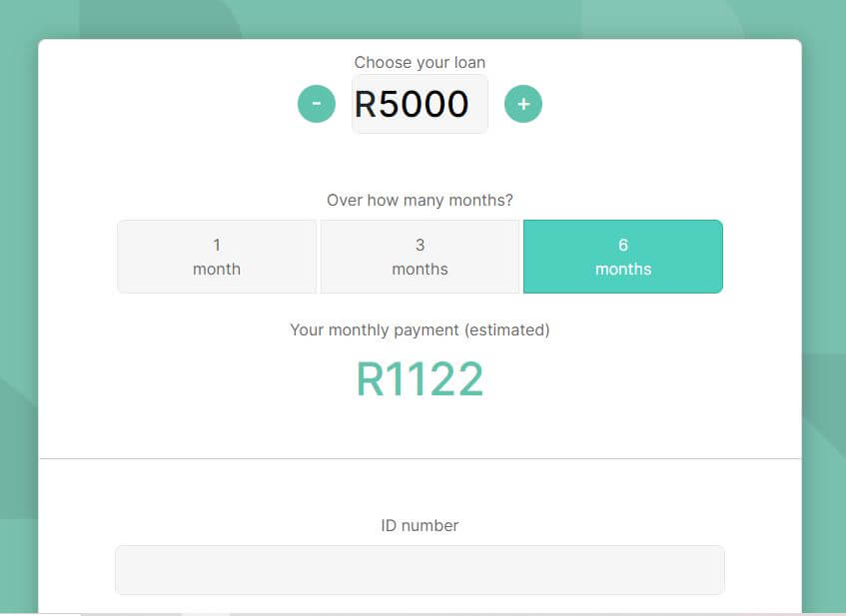846x616 pixels.
Task: Click the R1122 monthly payment estimate
Action: tap(420, 378)
